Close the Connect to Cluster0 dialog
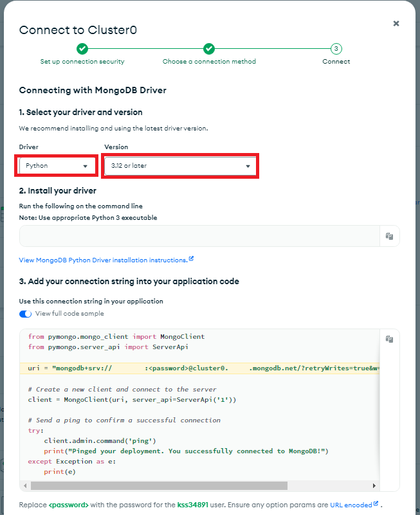 point(396,23)
